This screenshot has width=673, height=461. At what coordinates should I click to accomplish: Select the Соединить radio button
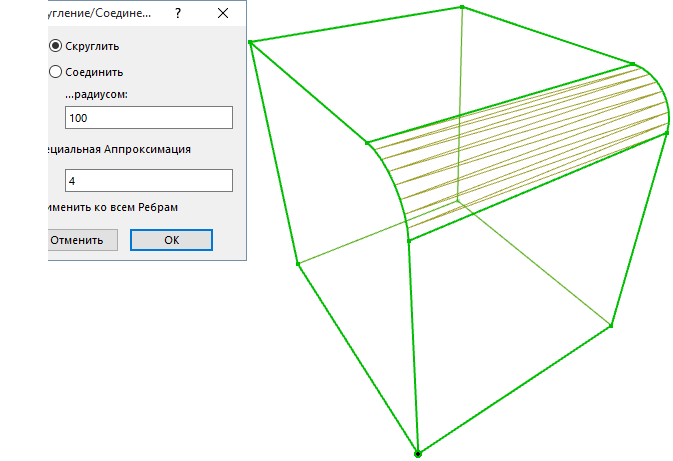pos(55,71)
